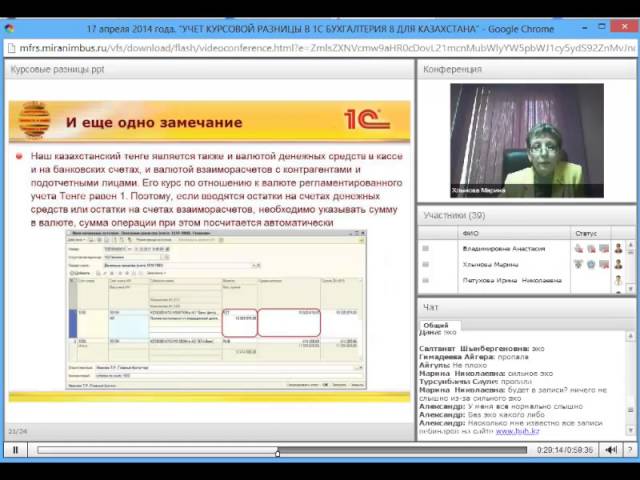Click chat message from Гимадиева Айгера
Image resolution: width=640 pixels, height=480 pixels.
(473, 357)
